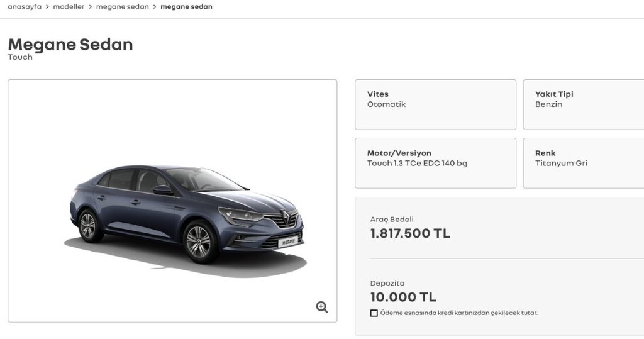Screen dimensions: 644x339
Task: Click chevron after modeller breadcrumb
Action: [90, 6]
